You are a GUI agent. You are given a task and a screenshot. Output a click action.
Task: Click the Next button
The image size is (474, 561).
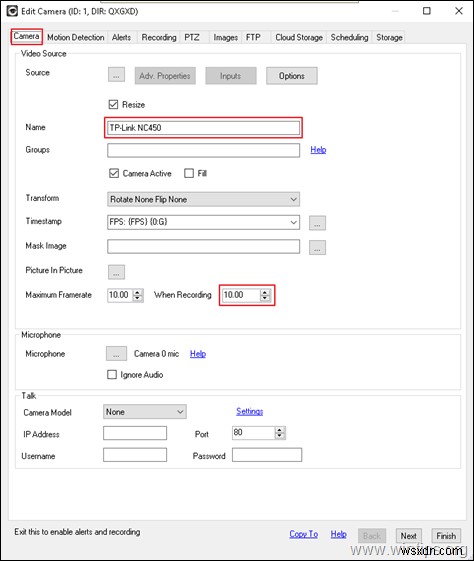point(409,536)
